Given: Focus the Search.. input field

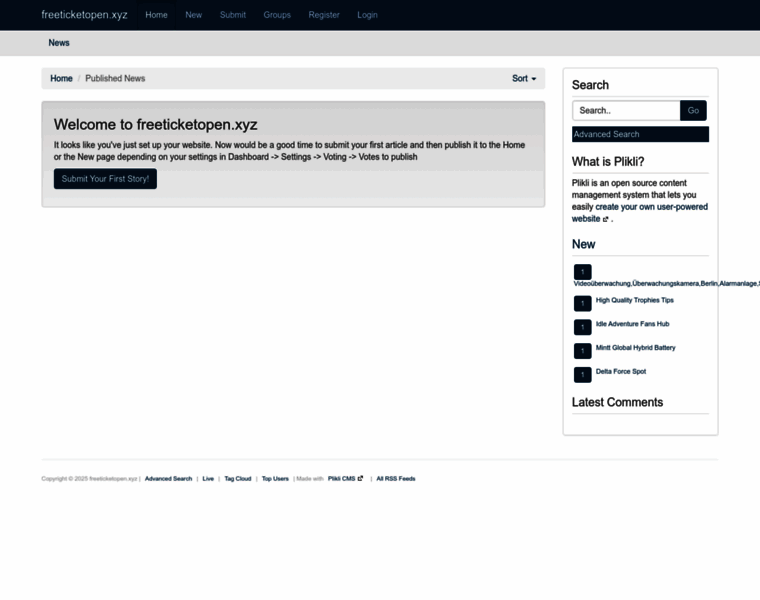Looking at the screenshot, I should pos(626,111).
